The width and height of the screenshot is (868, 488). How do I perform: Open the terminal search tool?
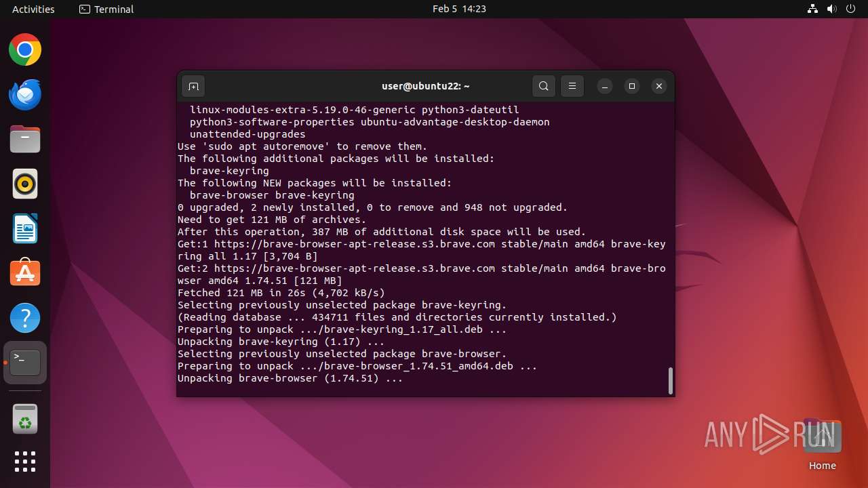pyautogui.click(x=543, y=86)
